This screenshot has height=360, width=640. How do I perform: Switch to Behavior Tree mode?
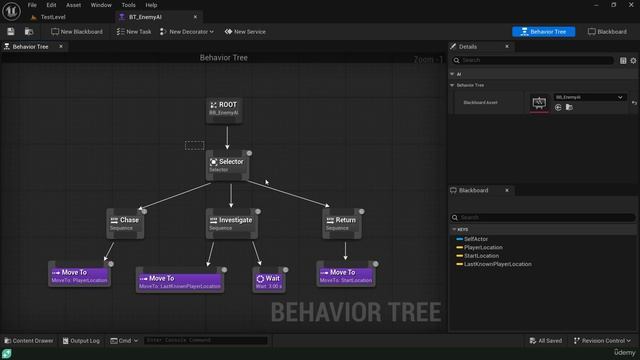(544, 31)
